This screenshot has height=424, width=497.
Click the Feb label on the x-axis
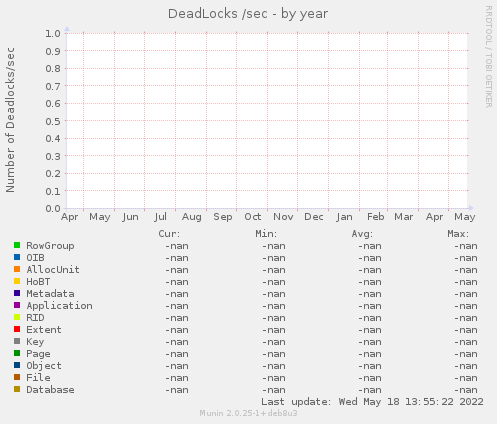point(376,217)
